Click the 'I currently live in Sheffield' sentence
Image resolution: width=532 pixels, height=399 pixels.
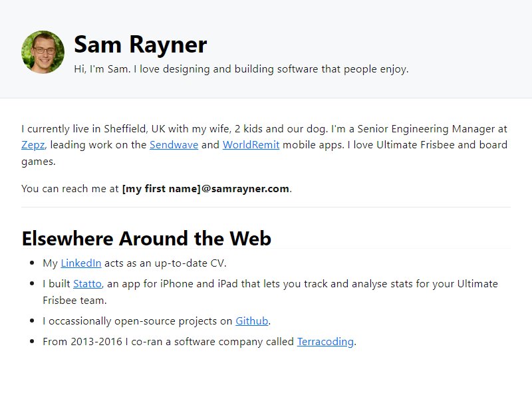tap(174, 129)
